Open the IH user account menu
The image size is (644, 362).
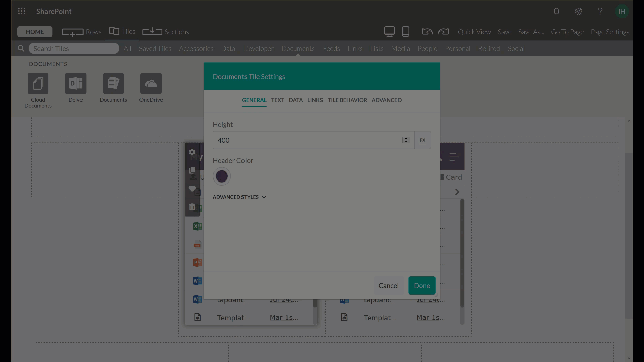[x=622, y=11]
